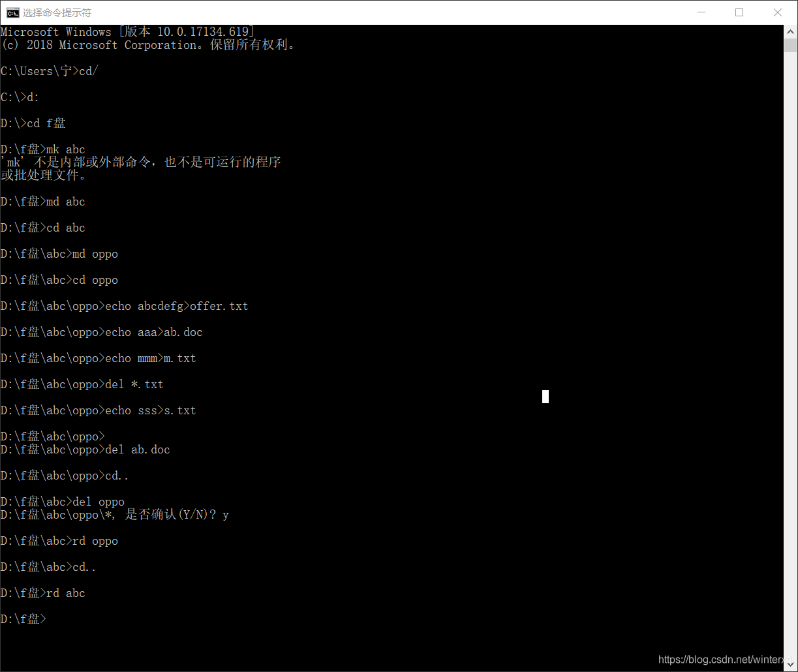Minimize the Command Prompt window
The height and width of the screenshot is (672, 798).
[702, 12]
